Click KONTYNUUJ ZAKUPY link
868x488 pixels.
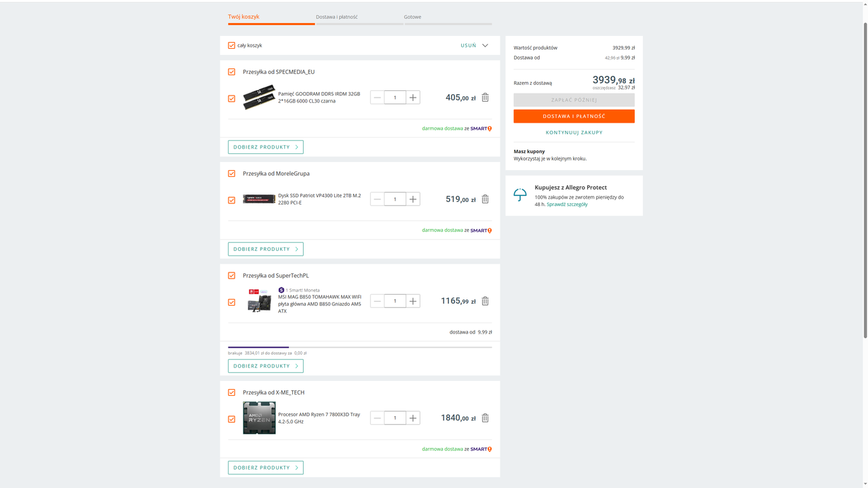tap(574, 133)
